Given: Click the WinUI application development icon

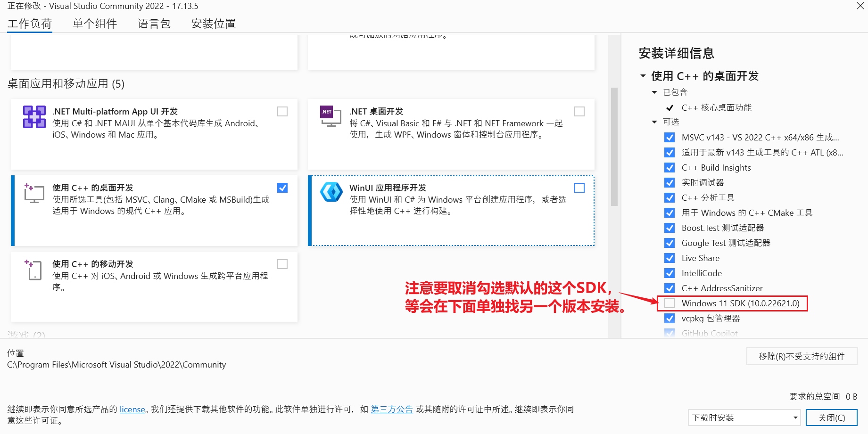Looking at the screenshot, I should [331, 192].
